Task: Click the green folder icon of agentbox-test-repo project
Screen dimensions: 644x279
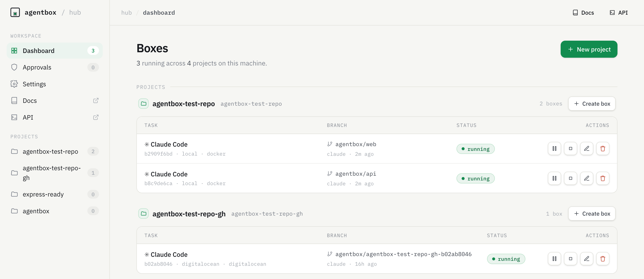Action: pyautogui.click(x=143, y=104)
